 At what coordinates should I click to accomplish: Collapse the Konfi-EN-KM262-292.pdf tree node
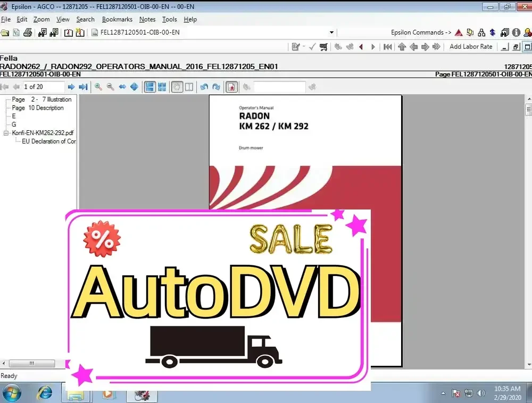[6, 133]
